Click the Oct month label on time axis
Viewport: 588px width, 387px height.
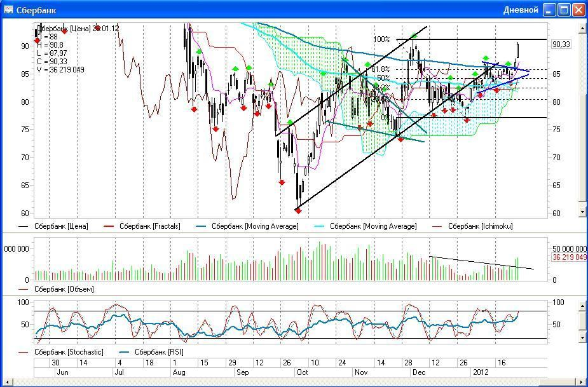pyautogui.click(x=302, y=372)
